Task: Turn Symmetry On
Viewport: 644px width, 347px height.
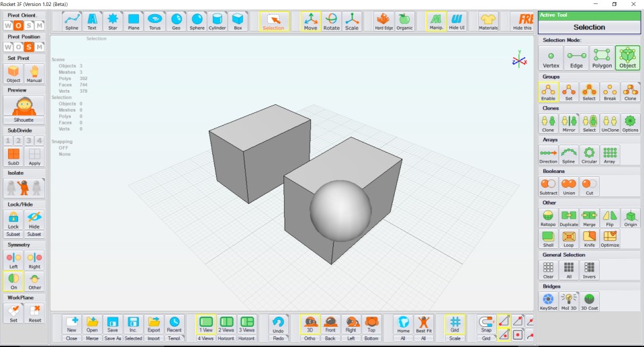Action: tap(13, 281)
